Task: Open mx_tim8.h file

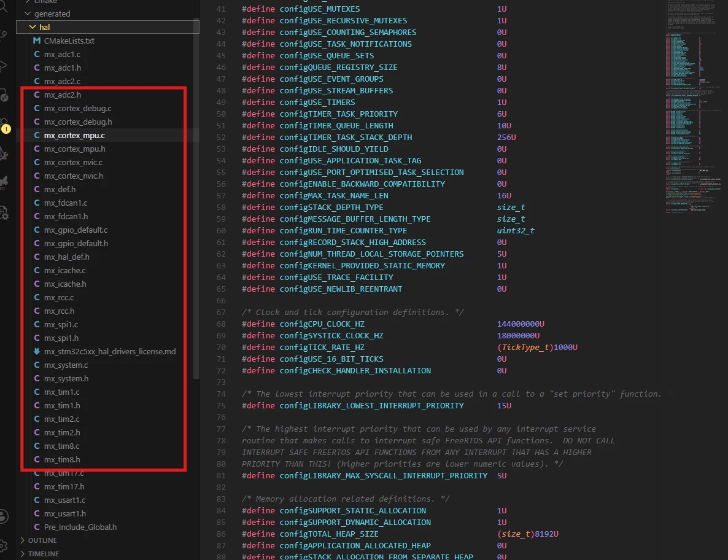Action: click(62, 459)
